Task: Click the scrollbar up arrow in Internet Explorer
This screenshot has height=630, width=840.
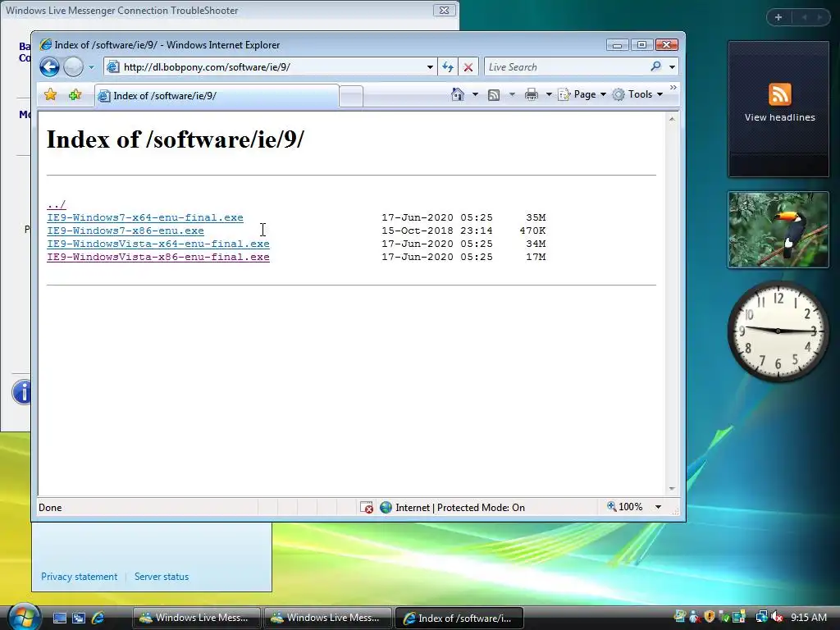Action: 672,119
